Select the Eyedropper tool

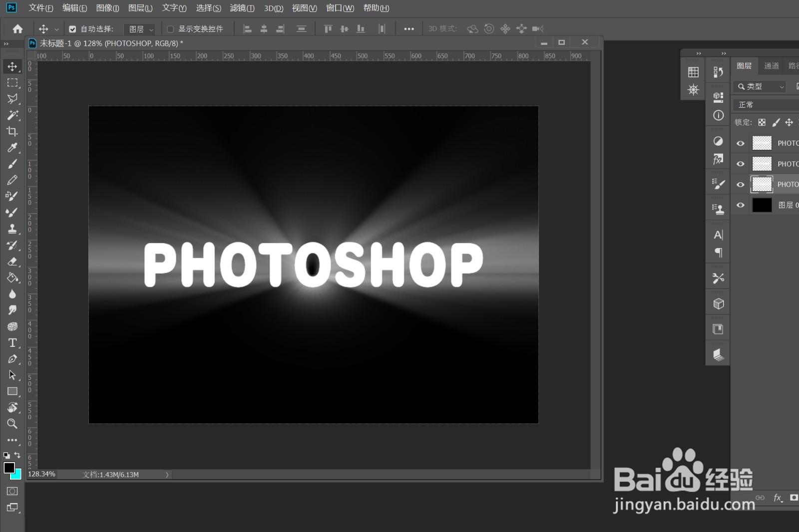tap(12, 148)
